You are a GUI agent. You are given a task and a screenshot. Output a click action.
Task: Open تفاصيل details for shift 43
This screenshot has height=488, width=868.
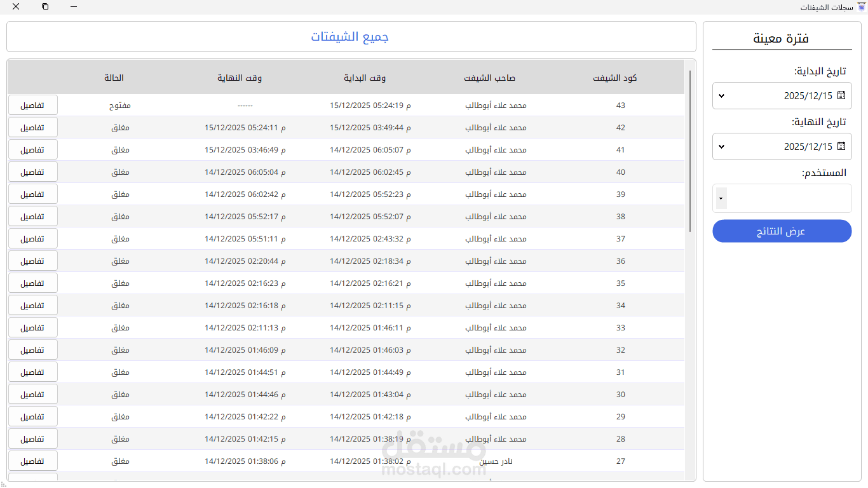[x=33, y=105]
